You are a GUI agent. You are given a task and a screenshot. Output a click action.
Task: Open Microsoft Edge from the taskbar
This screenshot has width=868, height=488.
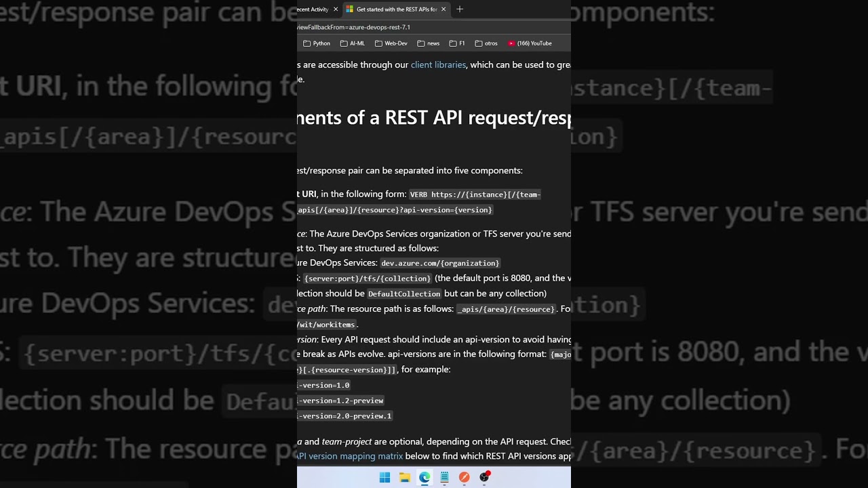point(425,477)
